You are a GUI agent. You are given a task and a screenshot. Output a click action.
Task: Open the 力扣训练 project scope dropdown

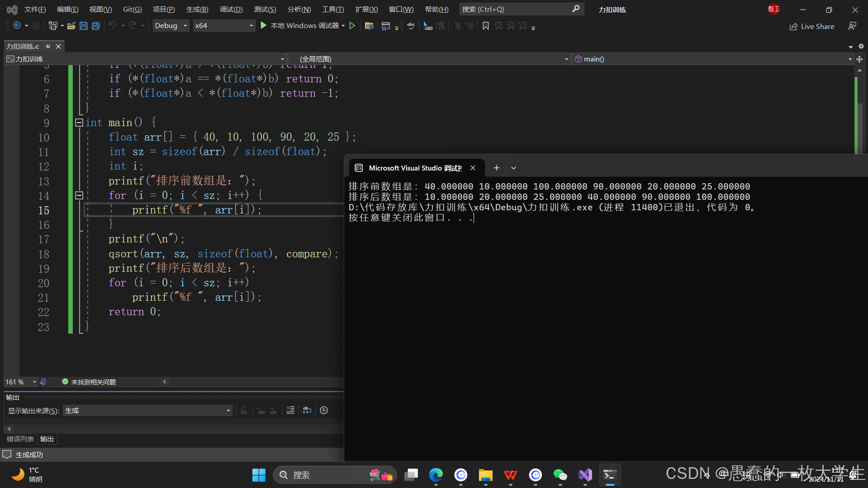(x=145, y=59)
